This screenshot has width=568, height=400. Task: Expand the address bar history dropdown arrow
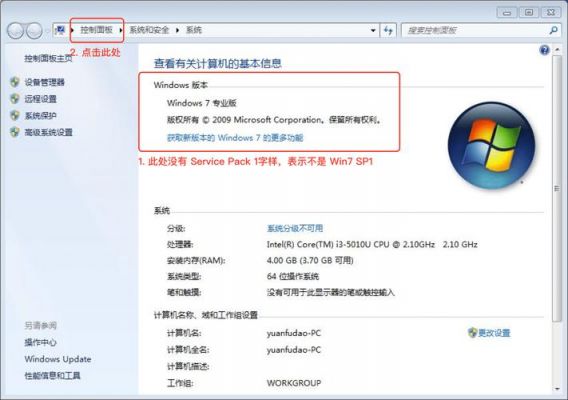point(373,30)
